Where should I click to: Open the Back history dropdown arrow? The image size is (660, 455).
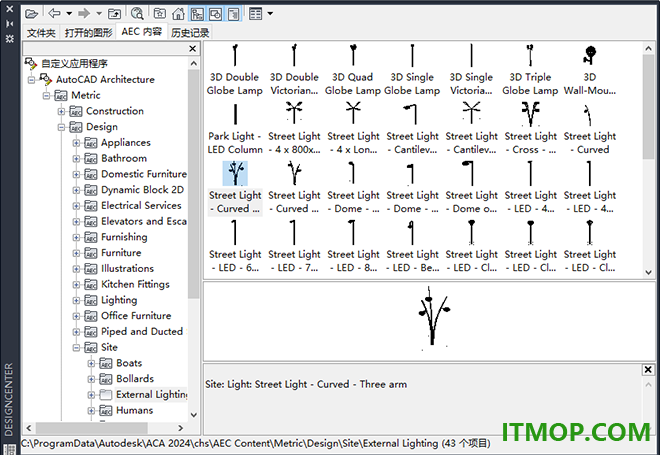pos(69,13)
